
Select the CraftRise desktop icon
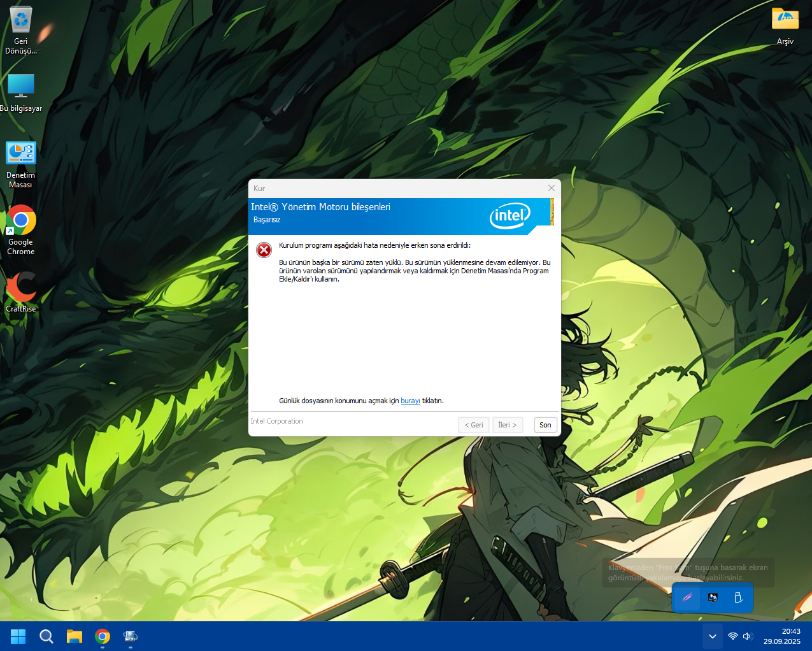pyautogui.click(x=21, y=292)
